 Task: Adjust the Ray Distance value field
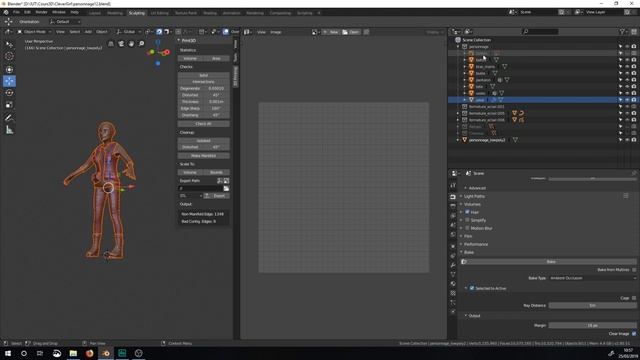click(x=593, y=305)
